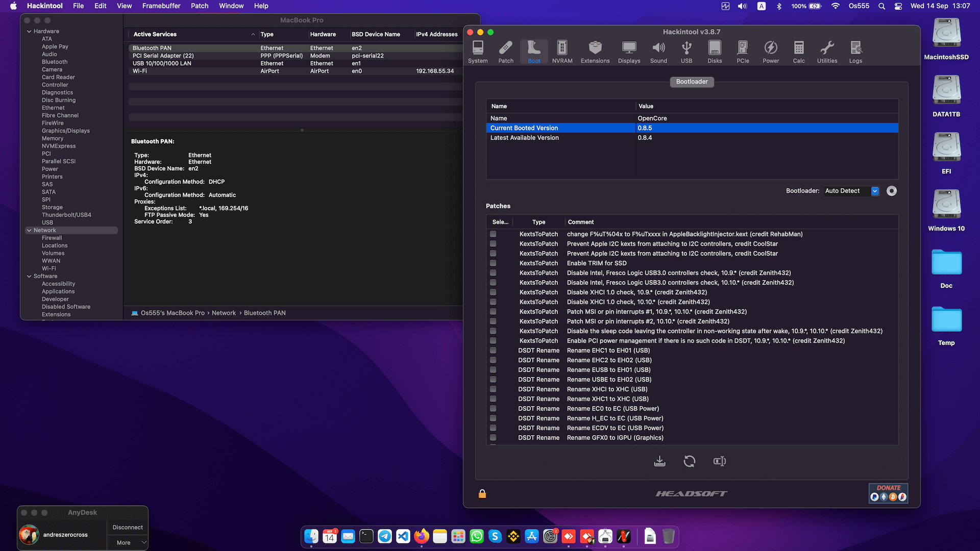This screenshot has height=551, width=980.
Task: Open Firefox from the Dock
Action: (x=422, y=536)
